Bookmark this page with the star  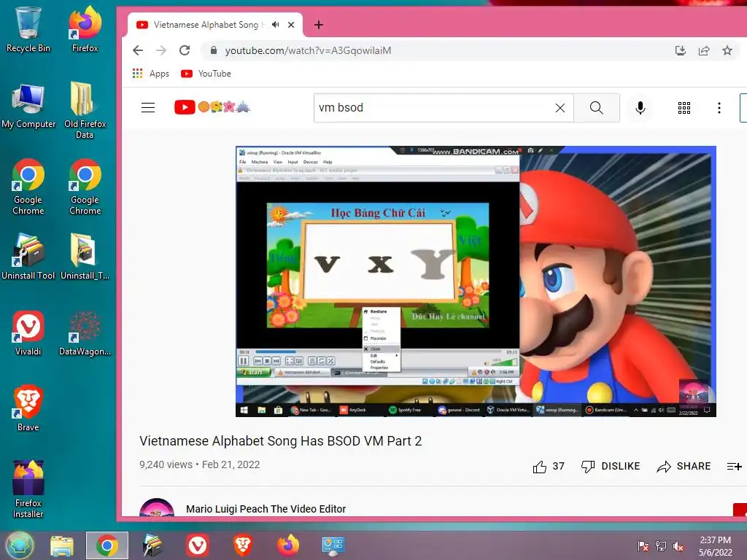click(727, 50)
